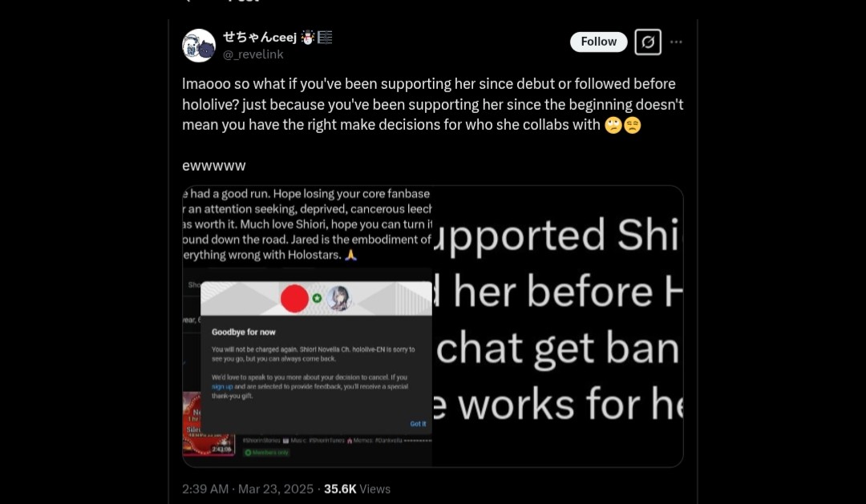Follow the _revelink account
This screenshot has height=504, width=866.
tap(599, 42)
